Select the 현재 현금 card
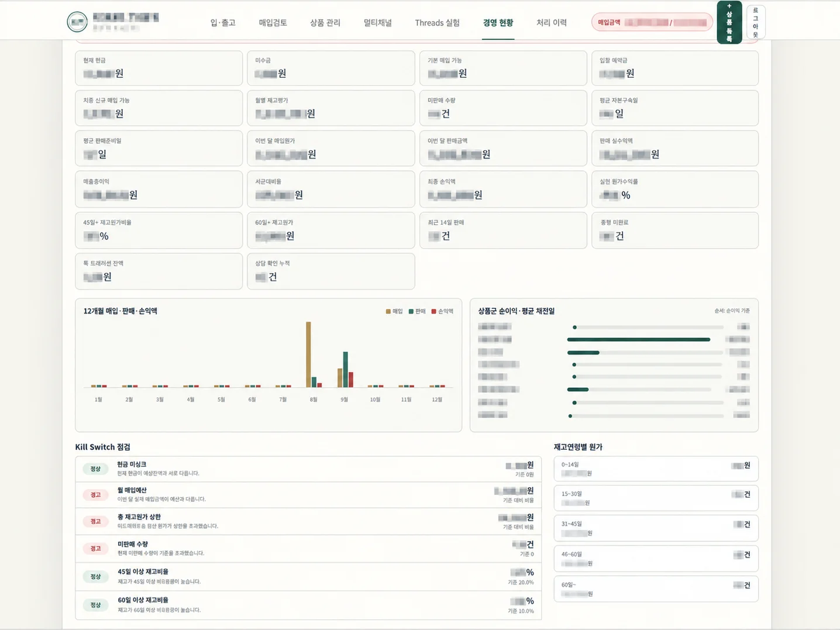The width and height of the screenshot is (840, 630). pos(159,68)
